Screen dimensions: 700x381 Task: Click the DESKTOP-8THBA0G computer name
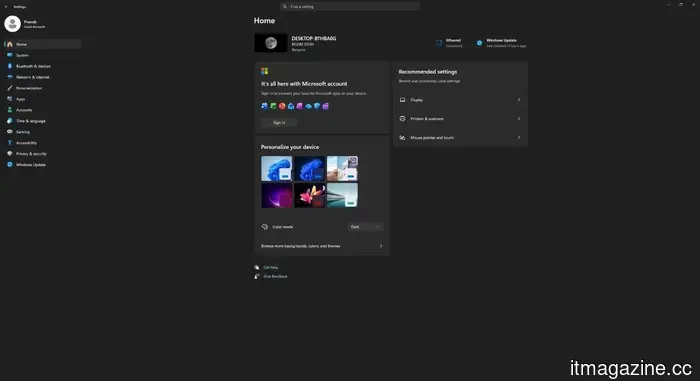[x=314, y=38]
